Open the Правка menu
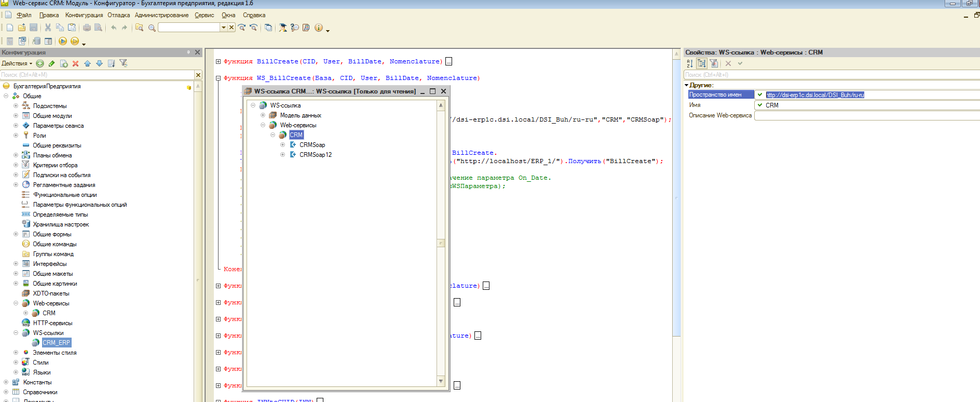Viewport: 980px width, 402px height. [49, 15]
